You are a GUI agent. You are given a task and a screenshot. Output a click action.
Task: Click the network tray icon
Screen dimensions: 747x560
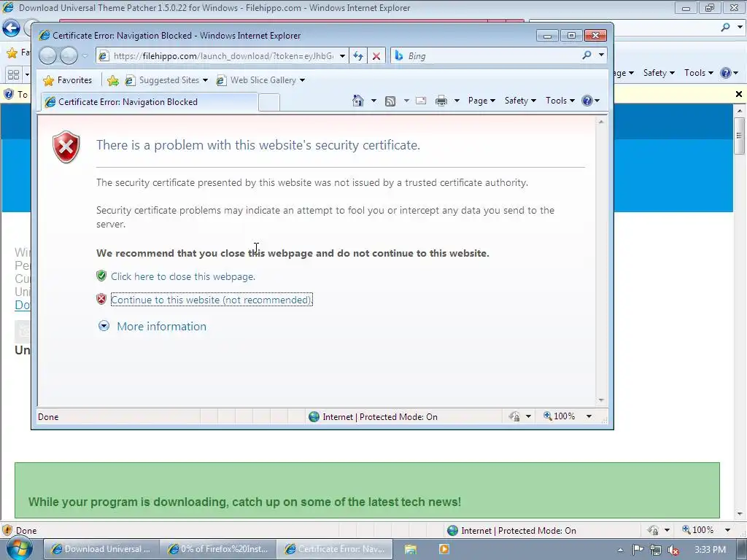[656, 550]
